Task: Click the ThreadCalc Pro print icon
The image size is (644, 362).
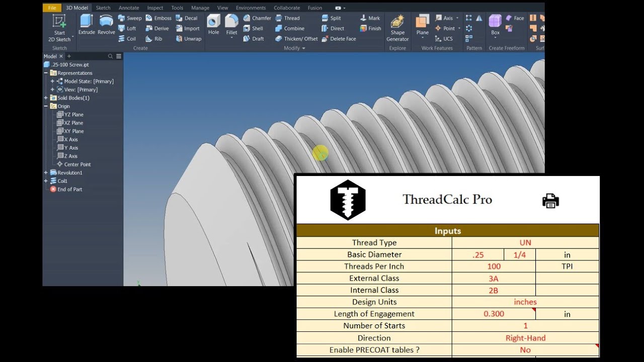Action: [x=550, y=201]
